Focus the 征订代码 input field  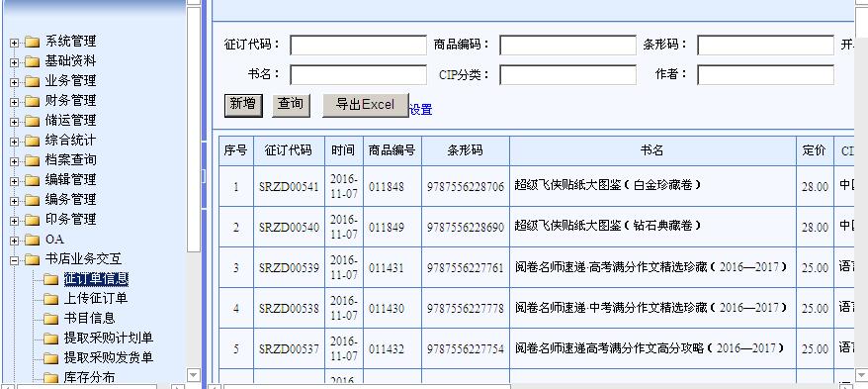click(x=358, y=46)
